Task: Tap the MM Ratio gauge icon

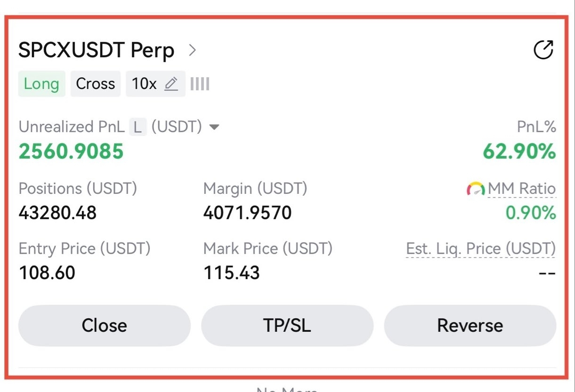Action: click(x=476, y=189)
